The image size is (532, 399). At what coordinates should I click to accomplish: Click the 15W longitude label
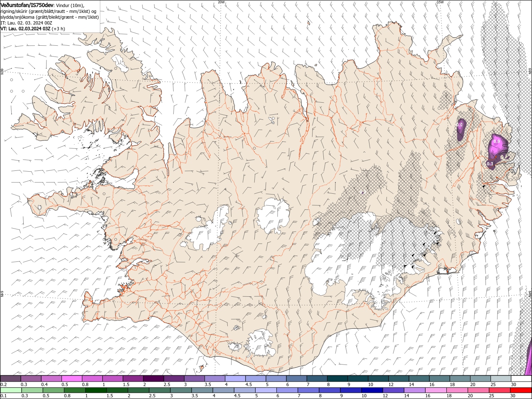point(440,2)
